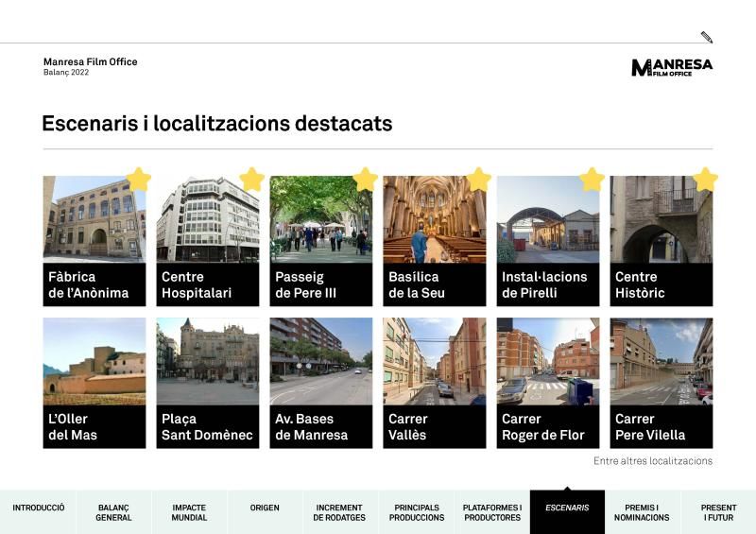Open the Carrer Vallès street photo
756x534 pixels.
pos(435,361)
